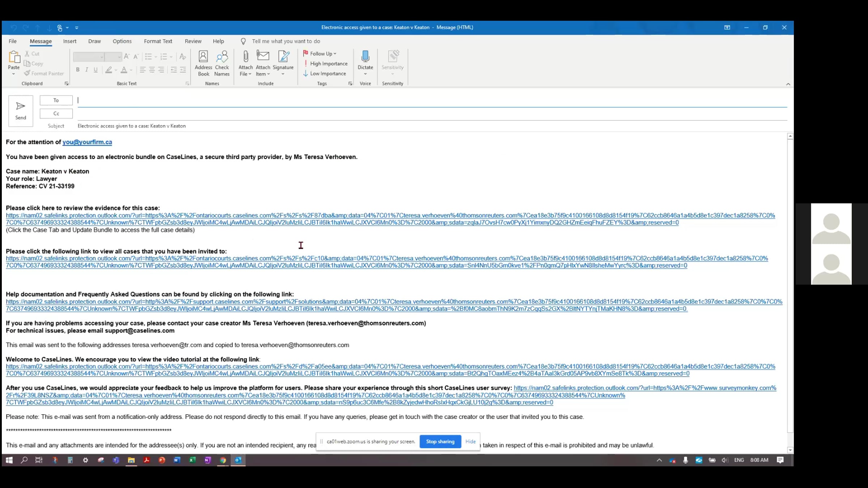This screenshot has height=488, width=868.
Task: Click the Cc recipients button
Action: 56,114
